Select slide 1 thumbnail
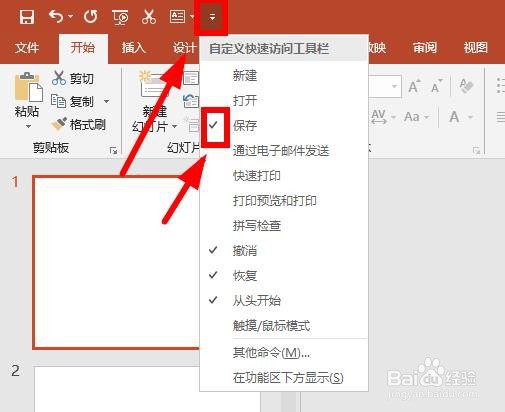505x412 pixels. click(x=116, y=263)
